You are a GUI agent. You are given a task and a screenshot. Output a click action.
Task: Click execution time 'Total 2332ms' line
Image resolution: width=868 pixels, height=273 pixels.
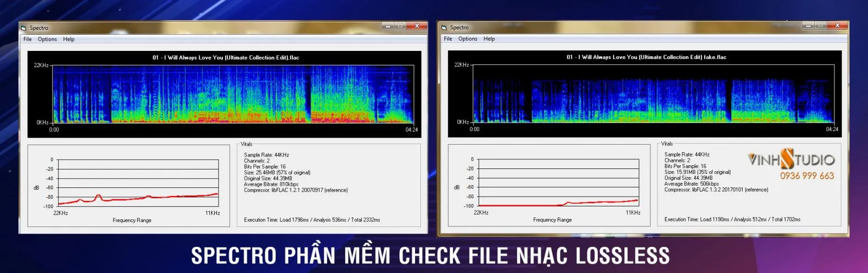point(312,220)
